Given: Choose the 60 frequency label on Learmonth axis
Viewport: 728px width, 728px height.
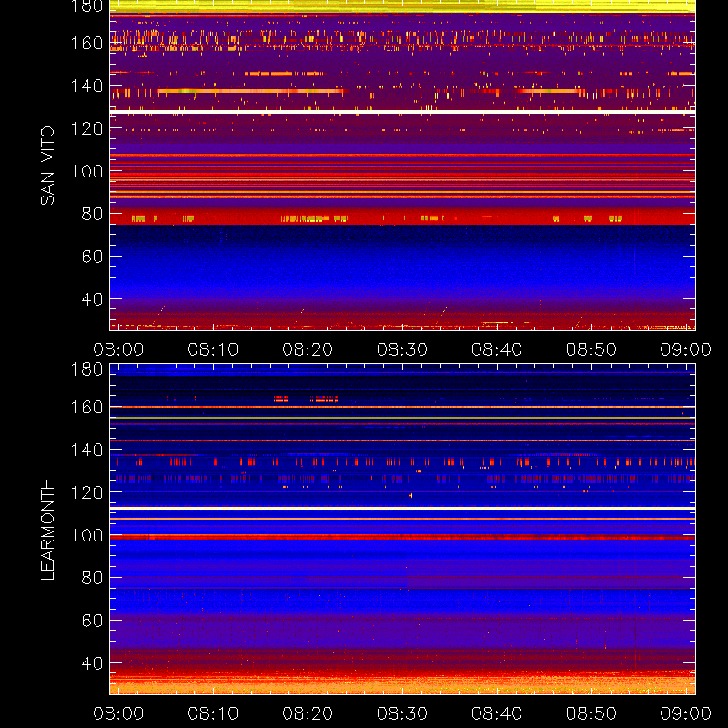Looking at the screenshot, I should point(93,621).
